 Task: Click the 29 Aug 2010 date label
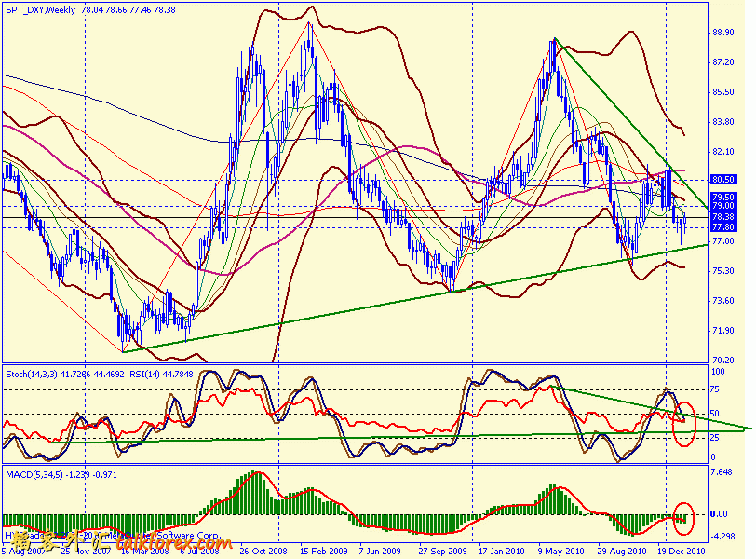(x=622, y=552)
